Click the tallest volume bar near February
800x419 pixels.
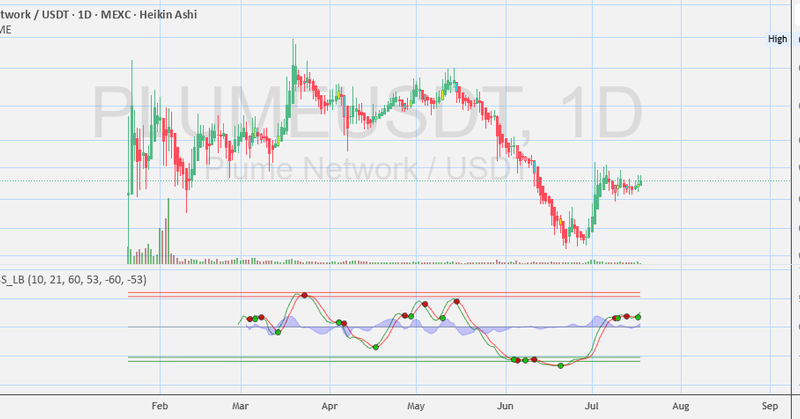point(168,231)
